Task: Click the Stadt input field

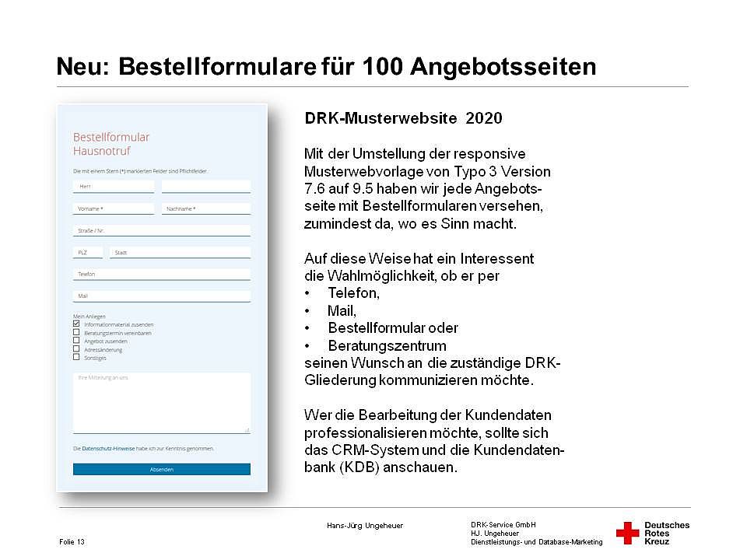Action: [x=180, y=252]
